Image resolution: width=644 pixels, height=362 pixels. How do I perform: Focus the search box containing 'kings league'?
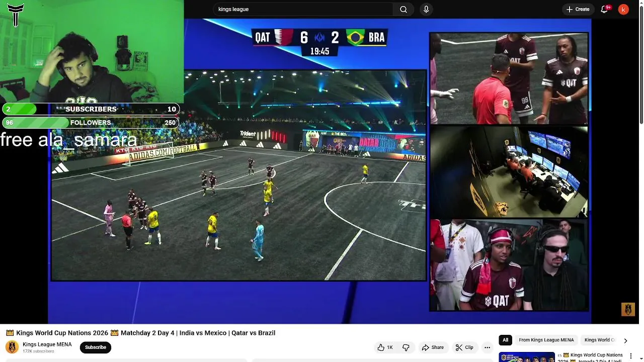303,9
